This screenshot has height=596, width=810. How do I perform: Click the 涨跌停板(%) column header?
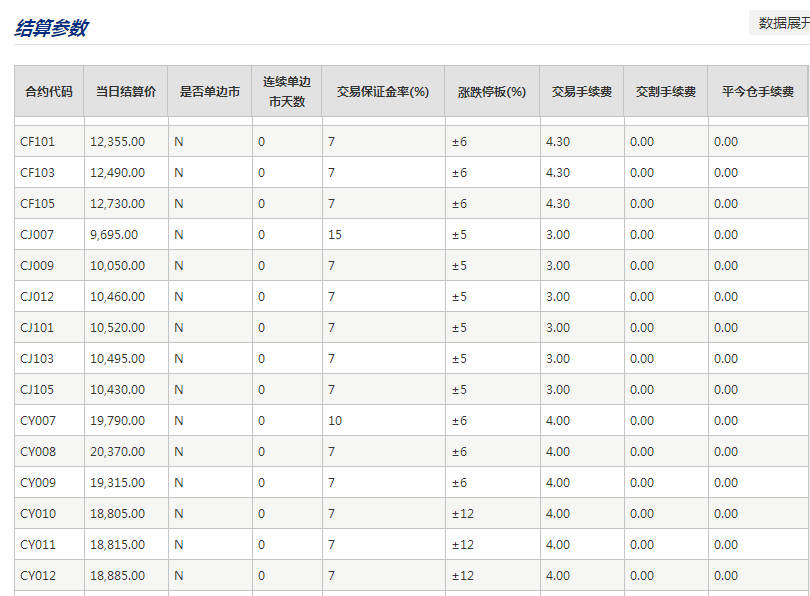click(x=492, y=91)
